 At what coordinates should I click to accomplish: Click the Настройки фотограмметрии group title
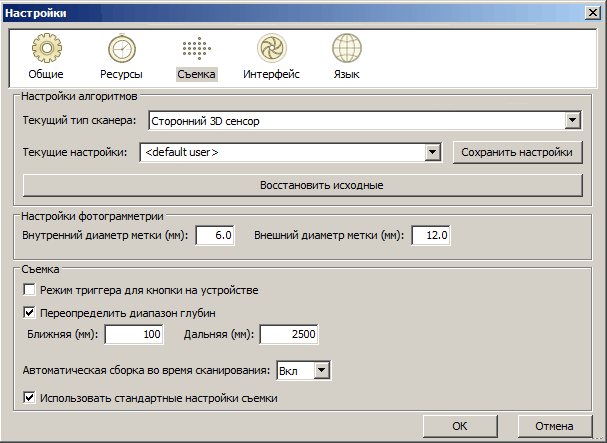92,216
